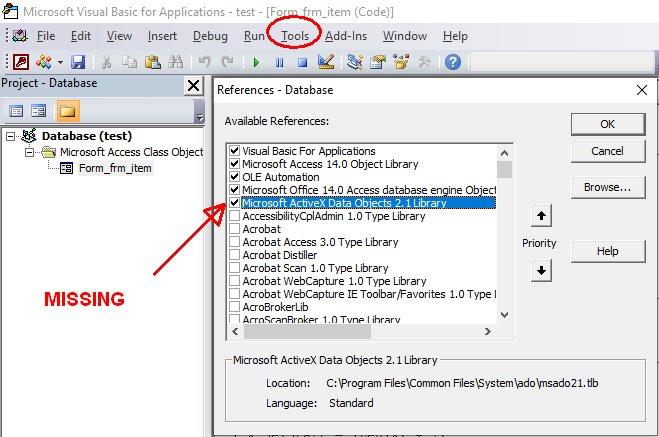Open the Add-Ins menu
The width and height of the screenshot is (659, 437).
coord(346,36)
